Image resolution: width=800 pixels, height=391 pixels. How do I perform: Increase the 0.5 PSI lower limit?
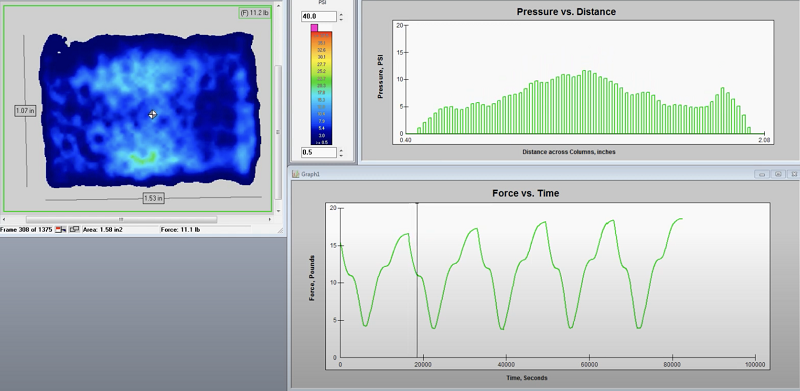click(341, 150)
